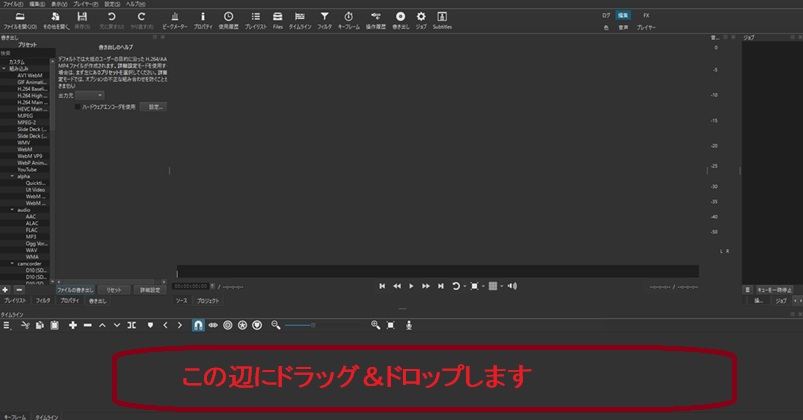This screenshot has height=420, width=803.
Task: Open the Subtitles panel icon
Action: point(442,18)
